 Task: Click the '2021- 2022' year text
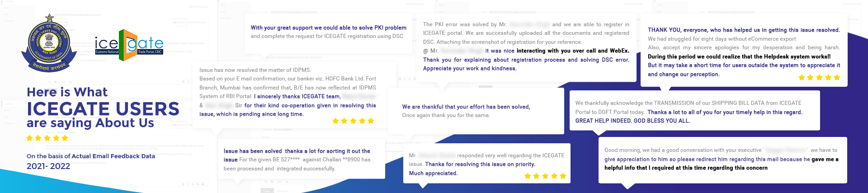coord(48,166)
